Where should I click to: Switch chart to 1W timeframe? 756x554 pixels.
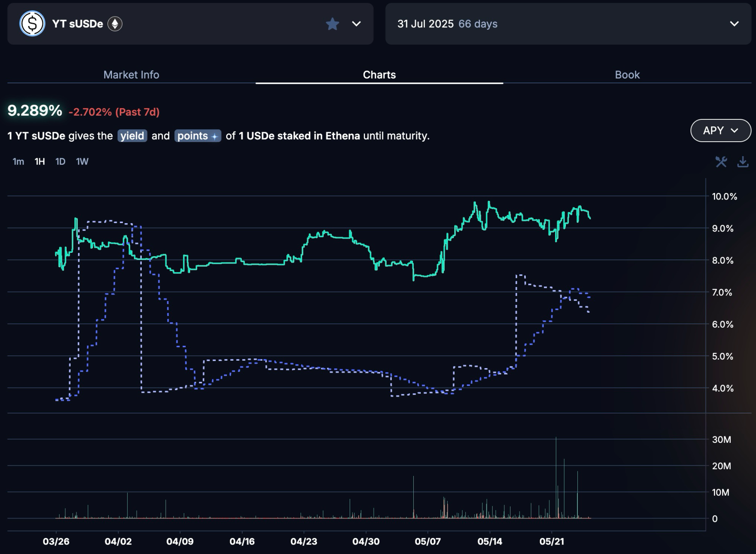(x=82, y=162)
